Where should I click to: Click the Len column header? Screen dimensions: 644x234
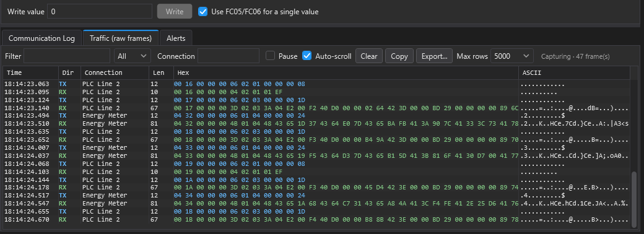(161, 72)
